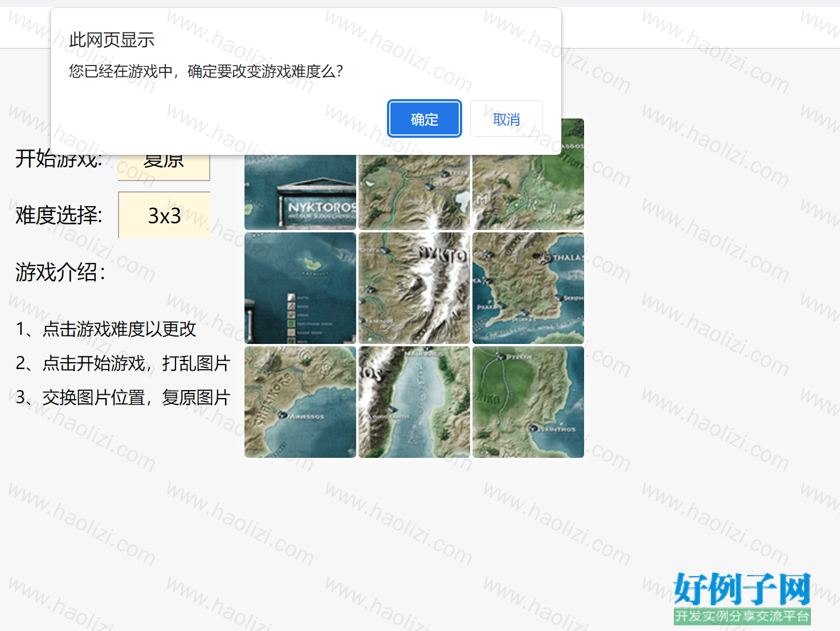Select the NYKTOROS temple puzzle tile
The height and width of the screenshot is (631, 840).
(x=300, y=192)
